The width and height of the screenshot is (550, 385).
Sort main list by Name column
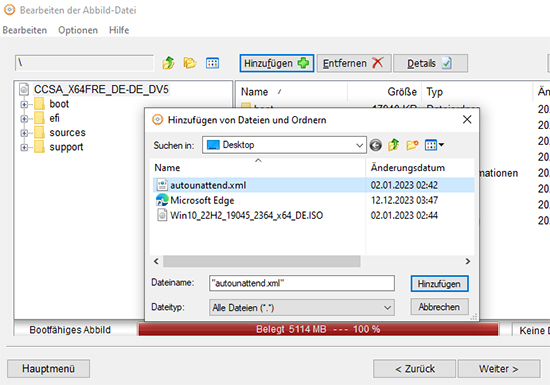click(291, 92)
